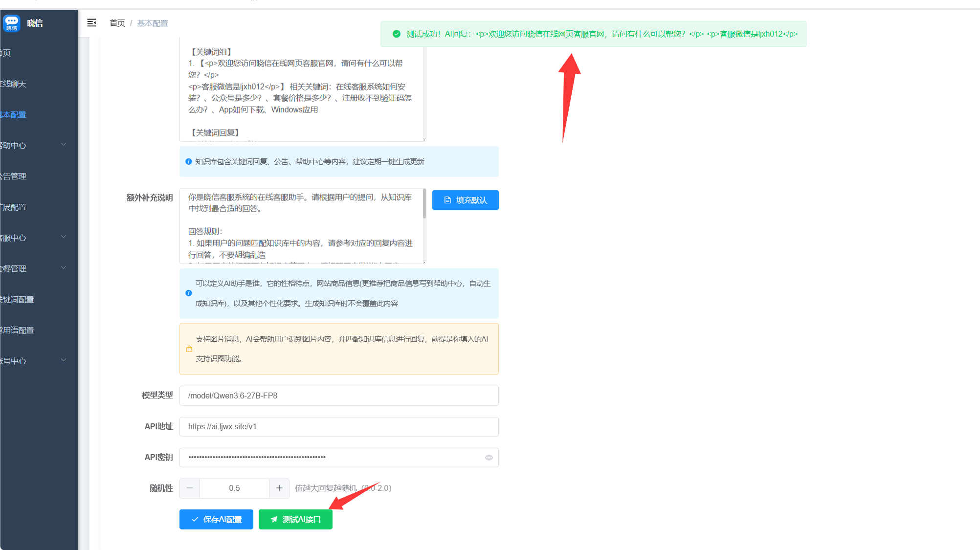980x550 pixels.
Task: Click the lock icon in image support notice
Action: [x=189, y=349]
